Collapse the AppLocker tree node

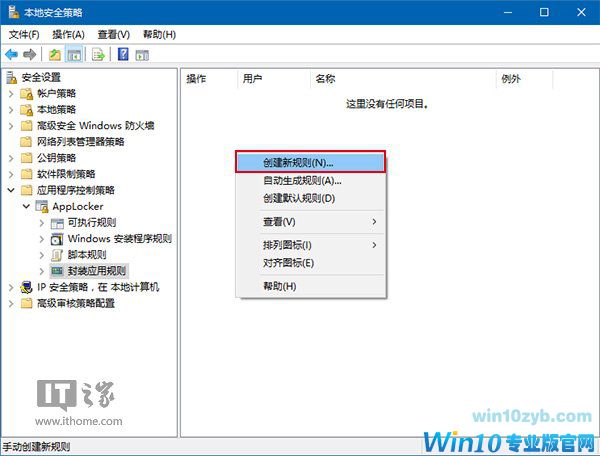click(x=26, y=207)
